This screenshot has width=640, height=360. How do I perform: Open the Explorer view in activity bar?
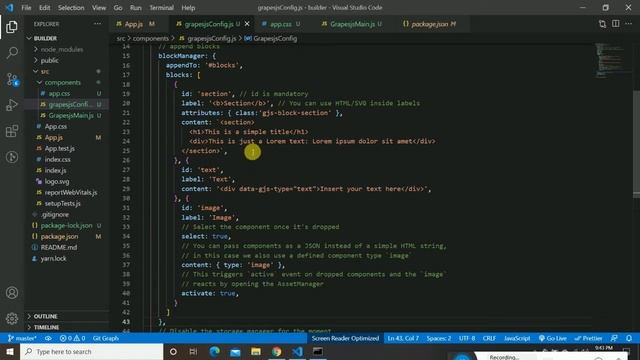tap(12, 27)
